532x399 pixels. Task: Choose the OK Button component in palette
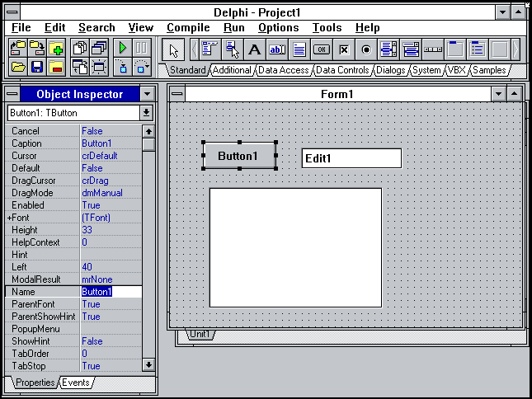point(322,49)
